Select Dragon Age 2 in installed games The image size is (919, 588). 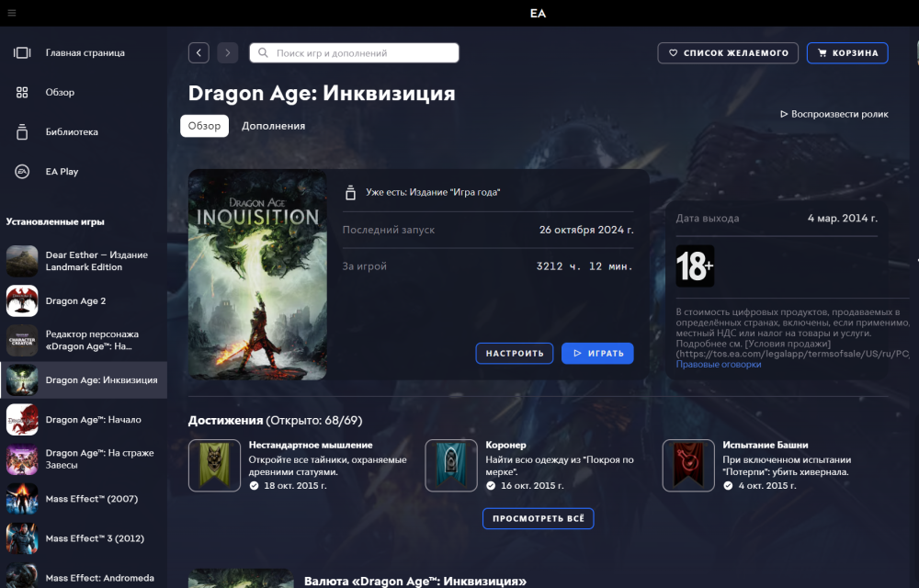click(75, 301)
